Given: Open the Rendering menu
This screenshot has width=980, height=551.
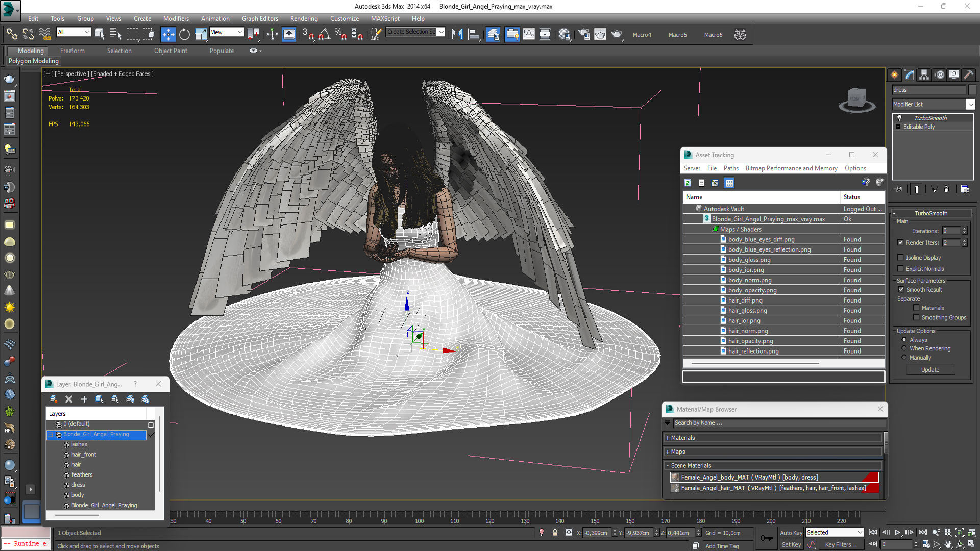Looking at the screenshot, I should [x=304, y=18].
